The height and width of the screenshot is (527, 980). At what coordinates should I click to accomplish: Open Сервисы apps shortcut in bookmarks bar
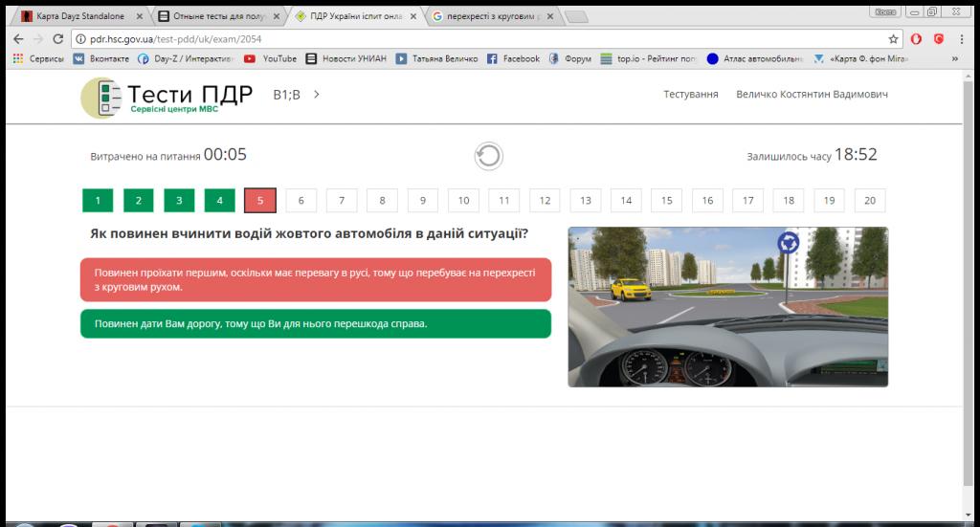(x=38, y=58)
